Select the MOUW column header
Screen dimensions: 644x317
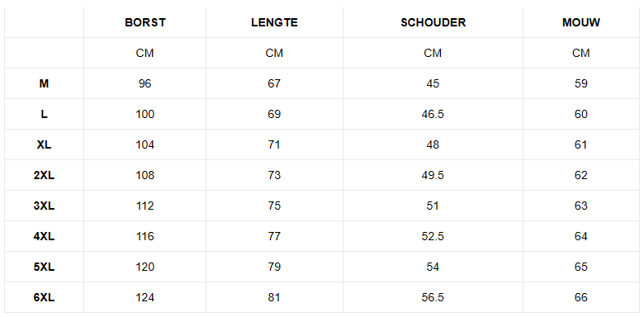coord(581,22)
